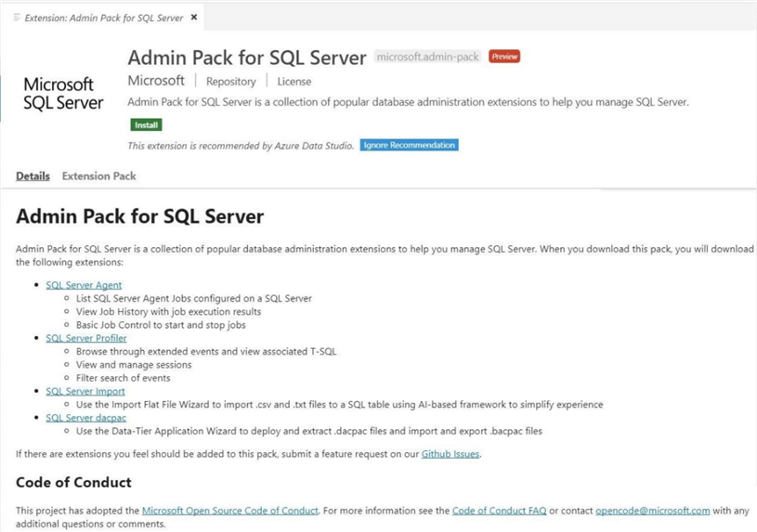The height and width of the screenshot is (532, 757).
Task: Open the License link
Action: pos(294,82)
